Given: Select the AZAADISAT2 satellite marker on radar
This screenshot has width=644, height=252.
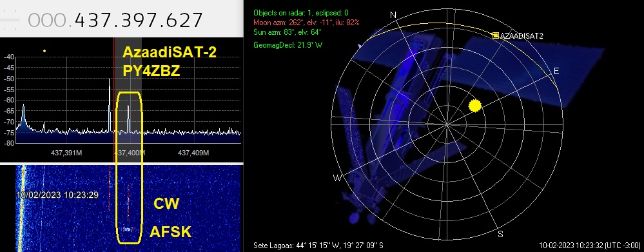Looking at the screenshot, I should 496,35.
